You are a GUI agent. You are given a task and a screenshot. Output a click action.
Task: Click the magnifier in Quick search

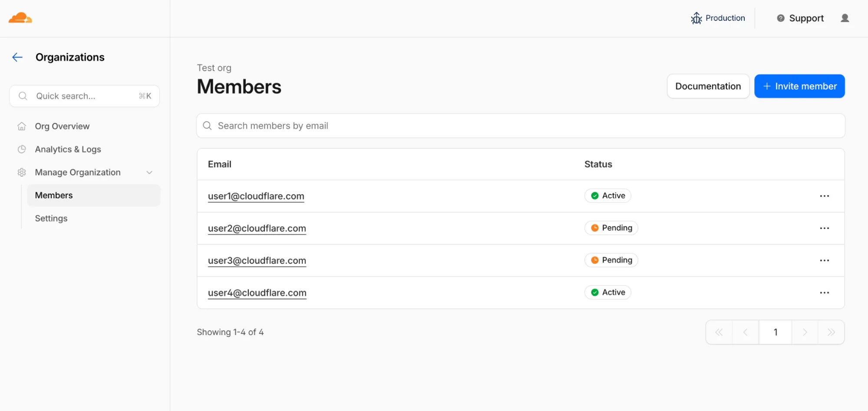(x=23, y=95)
